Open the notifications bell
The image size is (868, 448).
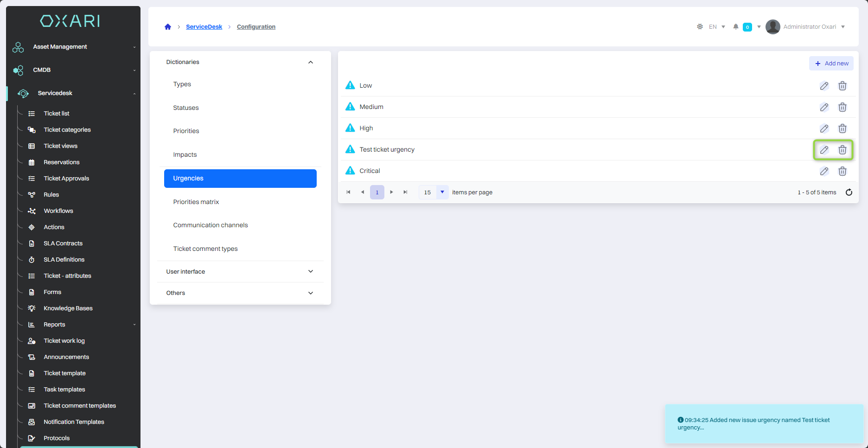coord(735,27)
